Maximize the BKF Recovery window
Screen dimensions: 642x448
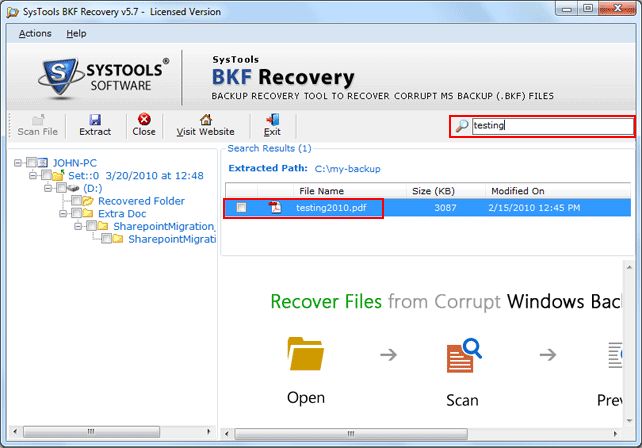coord(588,9)
